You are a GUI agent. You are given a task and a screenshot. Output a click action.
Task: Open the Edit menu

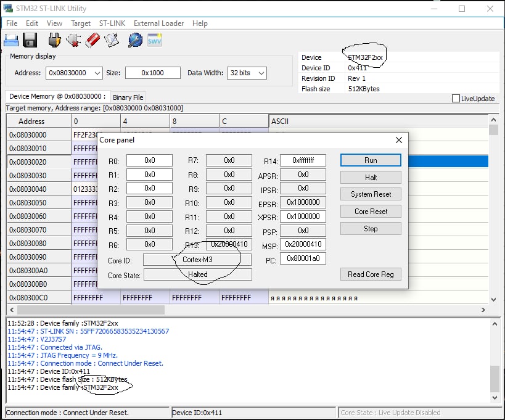32,23
